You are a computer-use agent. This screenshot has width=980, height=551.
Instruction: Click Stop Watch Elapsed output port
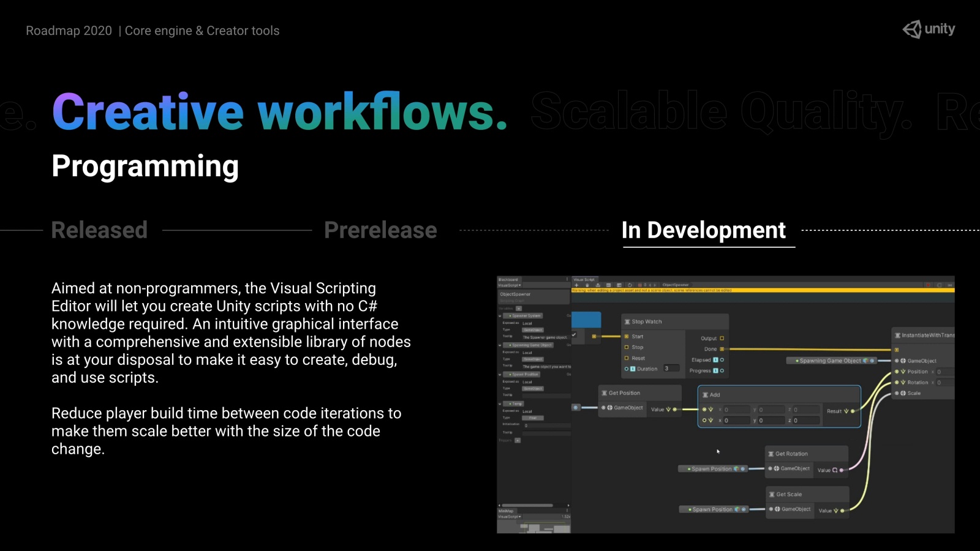click(722, 360)
